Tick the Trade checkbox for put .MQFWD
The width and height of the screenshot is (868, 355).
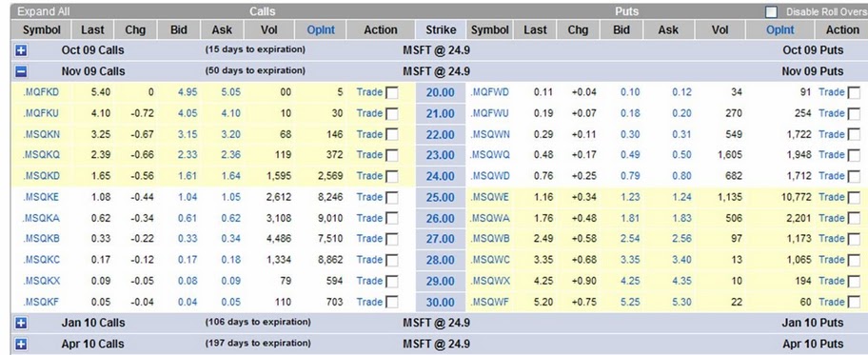pyautogui.click(x=854, y=93)
